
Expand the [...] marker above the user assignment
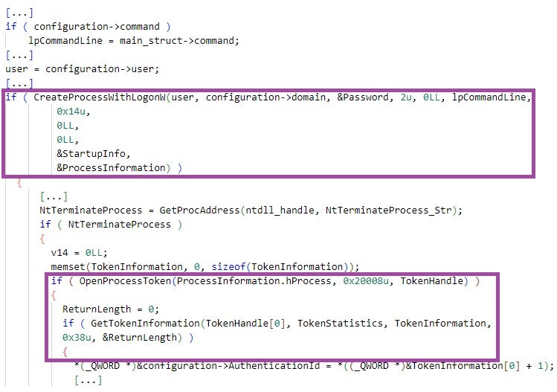point(19,55)
